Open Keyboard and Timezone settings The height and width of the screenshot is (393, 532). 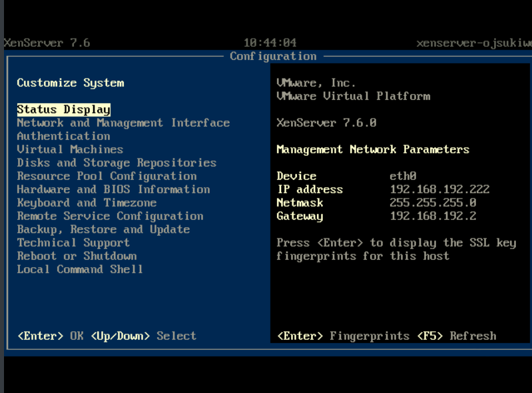tap(87, 202)
